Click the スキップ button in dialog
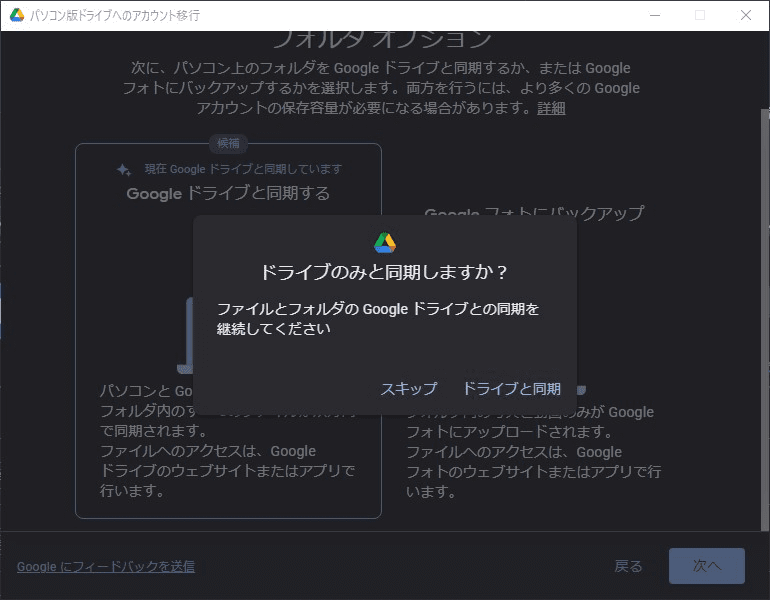The width and height of the screenshot is (770, 600). (409, 389)
